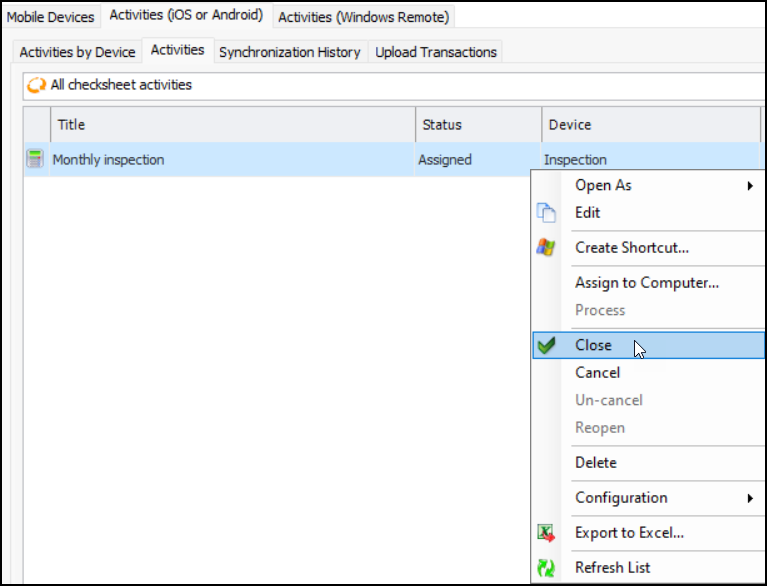Expand the Configuration submenu arrow
Screen dimensions: 767x586
point(750,498)
